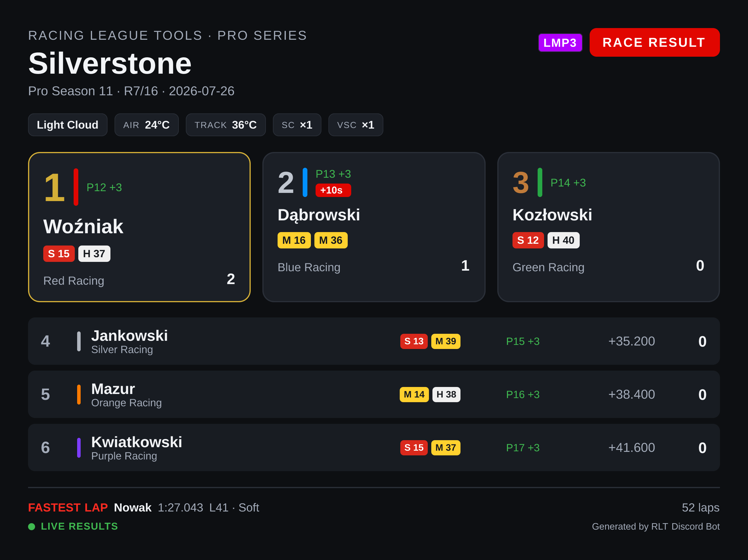Click the purple team color bar on Kwiatkowski
This screenshot has width=748, height=560.
79,447
